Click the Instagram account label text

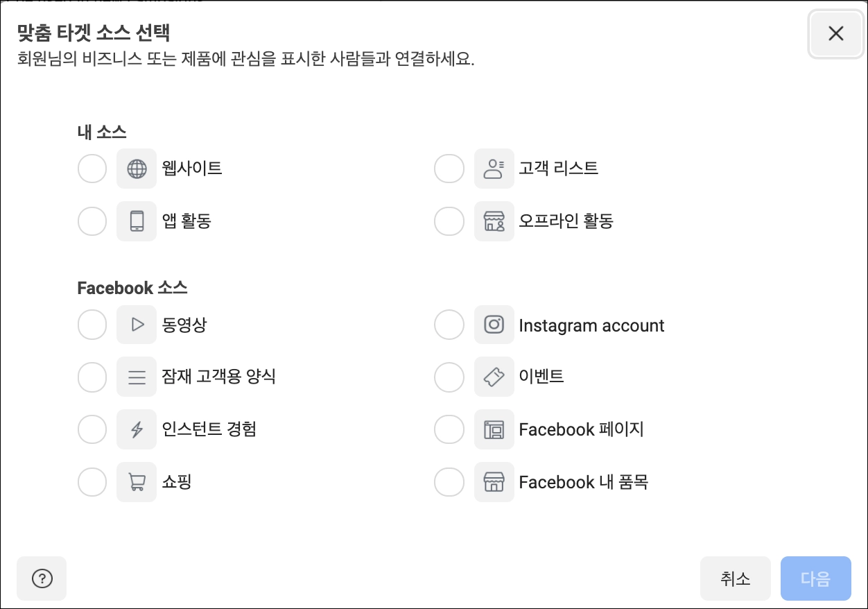(x=591, y=326)
